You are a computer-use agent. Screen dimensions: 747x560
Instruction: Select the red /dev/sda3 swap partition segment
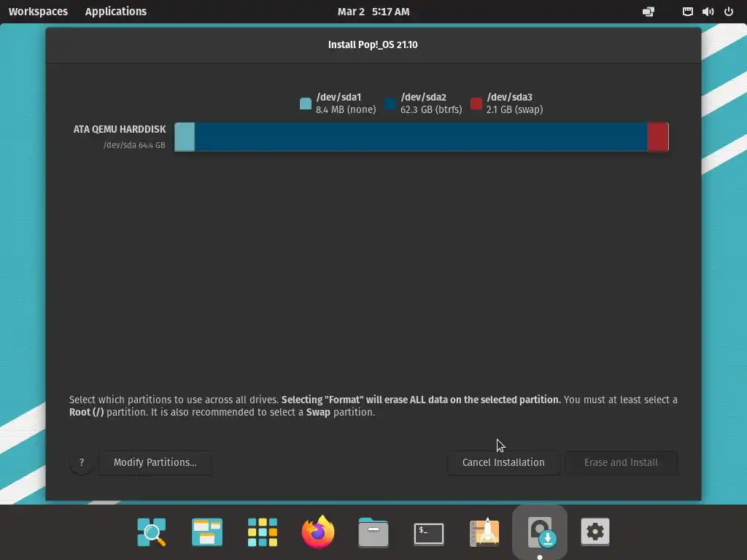(x=658, y=137)
